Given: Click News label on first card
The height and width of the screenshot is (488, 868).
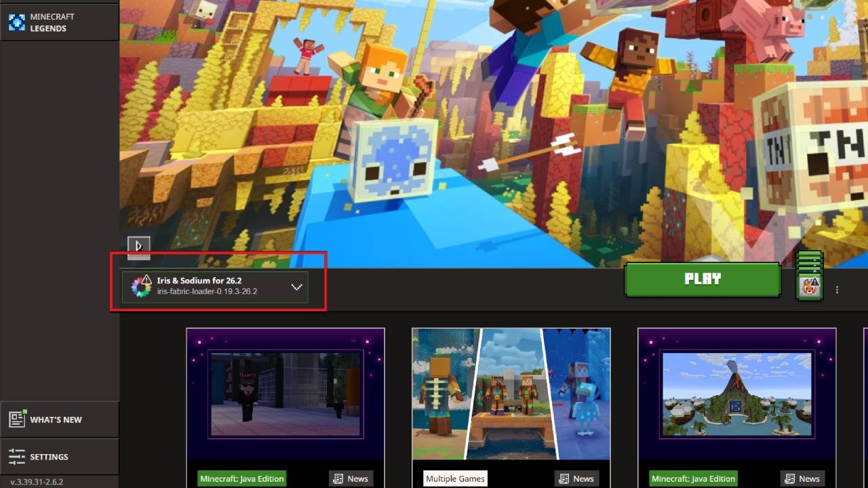Looking at the screenshot, I should coord(351,479).
